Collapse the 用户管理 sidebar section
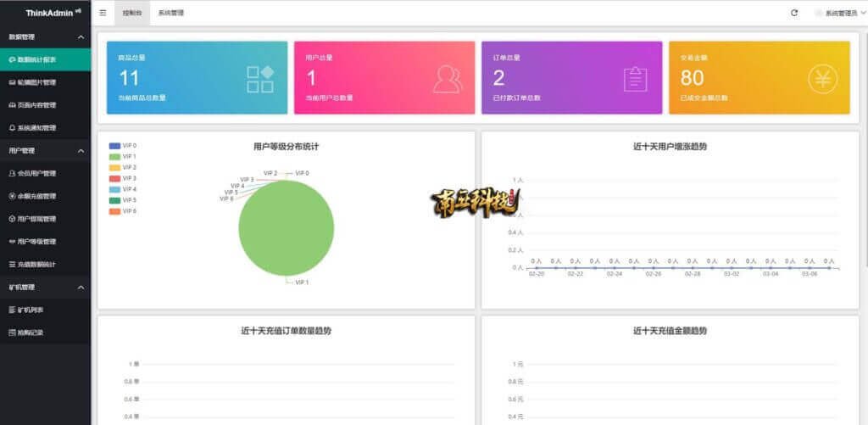The image size is (868, 425). [x=81, y=151]
